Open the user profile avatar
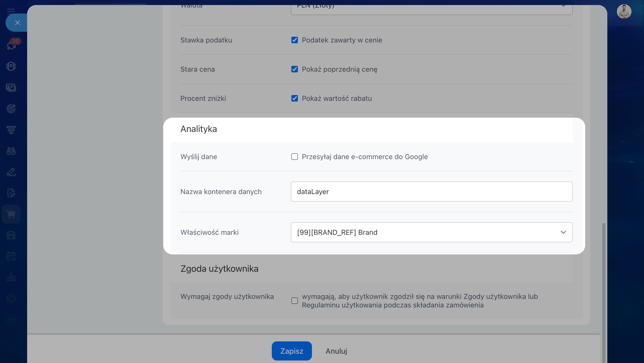This screenshot has width=644, height=363. 624,12
